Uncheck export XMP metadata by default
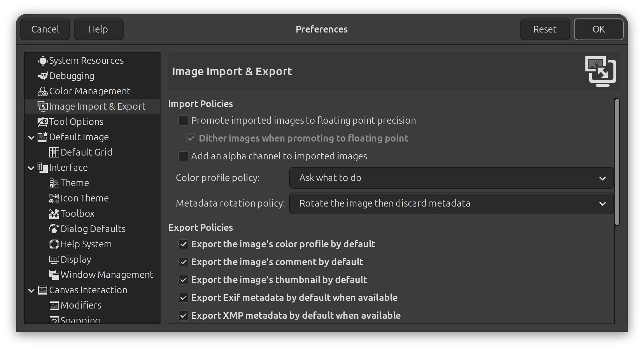Viewport: 644px width, 350px height. (x=183, y=316)
